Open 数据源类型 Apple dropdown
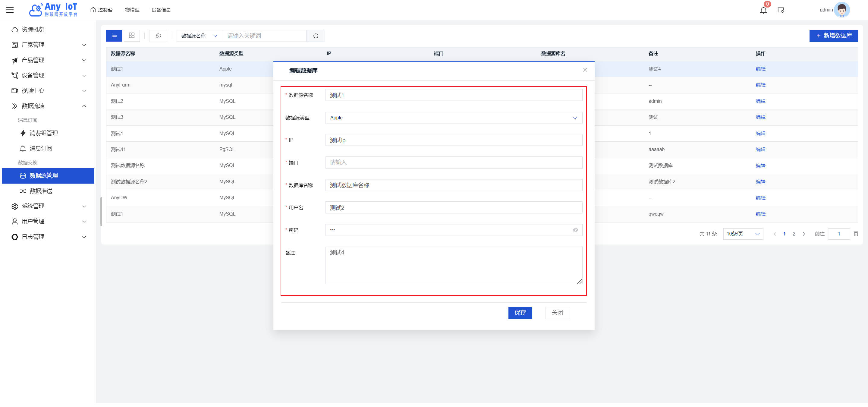 [x=454, y=118]
